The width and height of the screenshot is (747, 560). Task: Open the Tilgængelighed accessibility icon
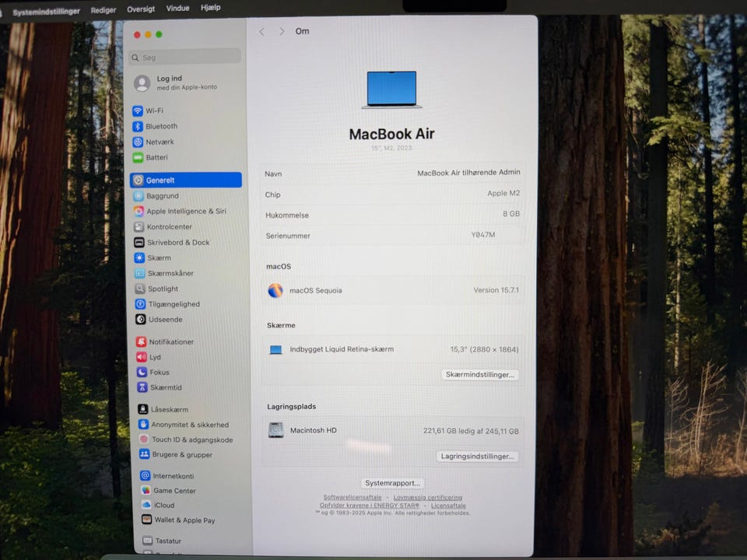click(x=140, y=304)
